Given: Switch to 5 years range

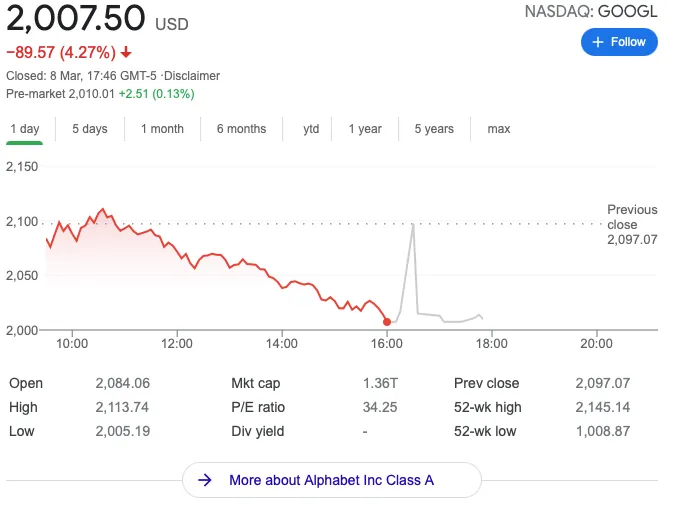Looking at the screenshot, I should pyautogui.click(x=434, y=129).
